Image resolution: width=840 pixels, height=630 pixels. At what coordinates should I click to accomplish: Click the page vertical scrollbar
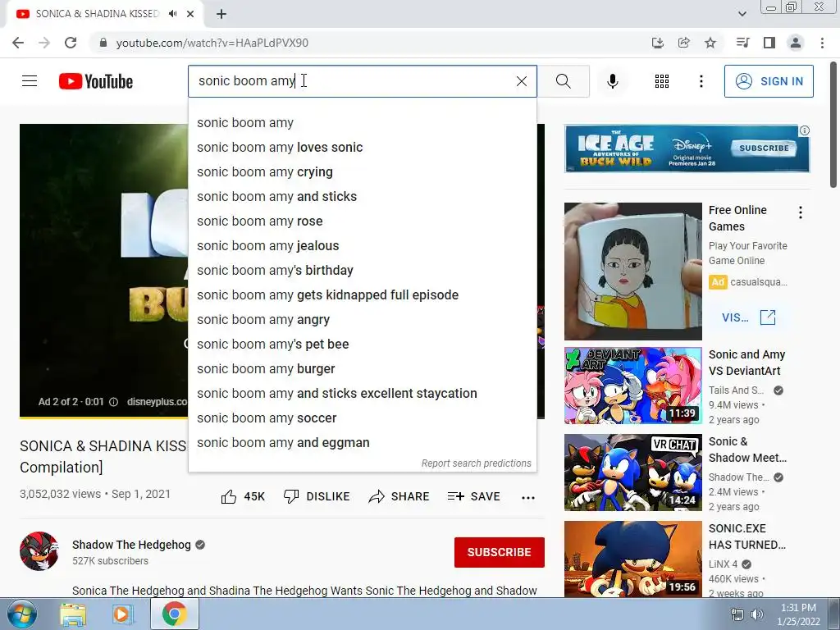(833, 125)
